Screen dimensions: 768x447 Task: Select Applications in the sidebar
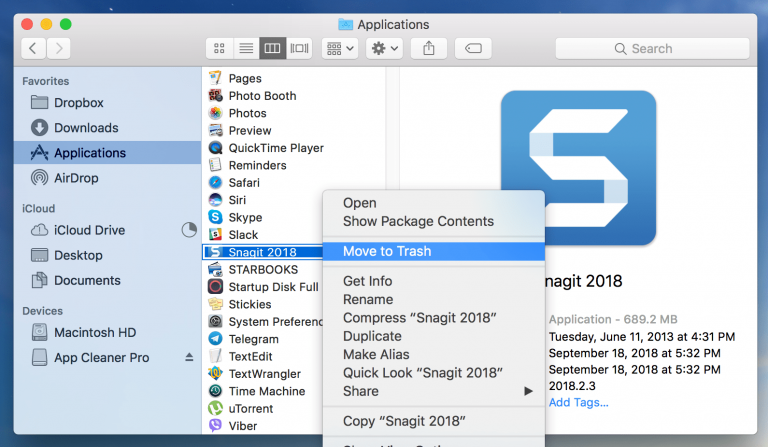(x=107, y=153)
